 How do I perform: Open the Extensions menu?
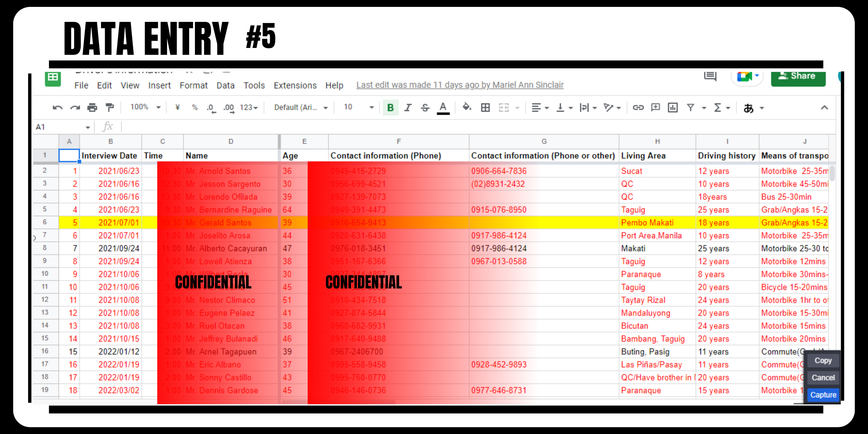click(x=295, y=86)
